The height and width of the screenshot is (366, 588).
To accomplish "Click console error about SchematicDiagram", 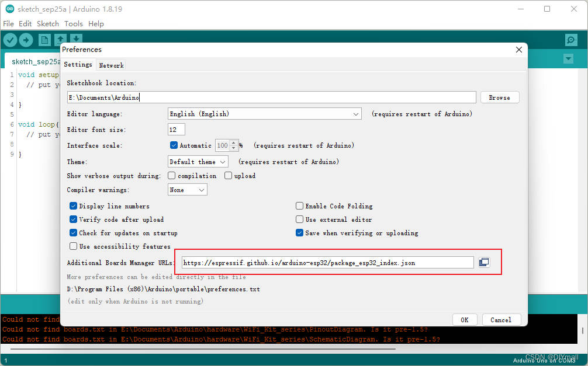I will [x=222, y=339].
